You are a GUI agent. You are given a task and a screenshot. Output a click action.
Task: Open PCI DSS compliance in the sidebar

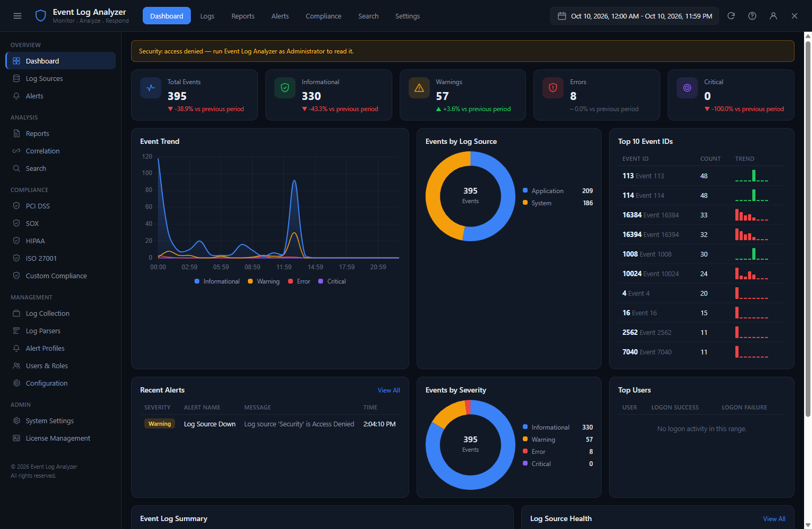[x=60, y=206]
